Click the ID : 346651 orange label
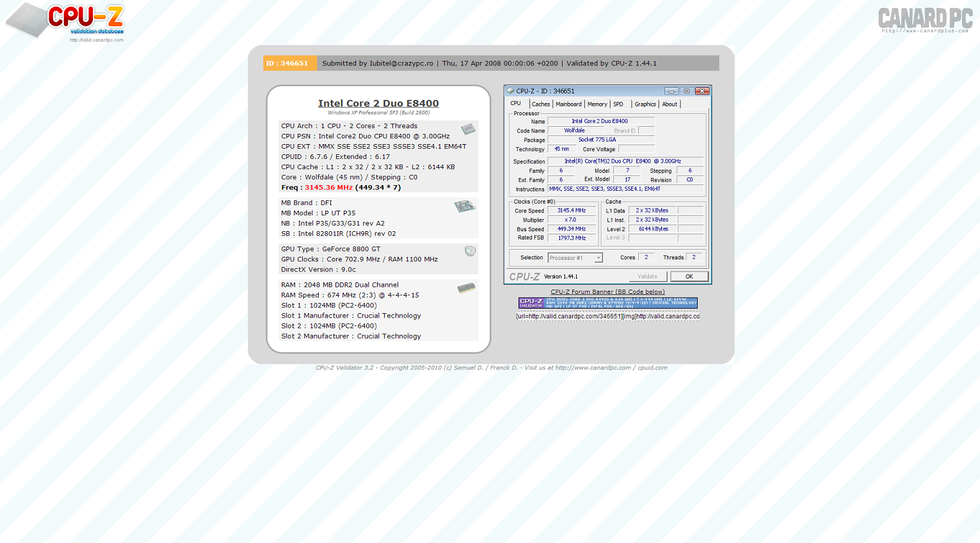The height and width of the screenshot is (543, 980). point(289,63)
